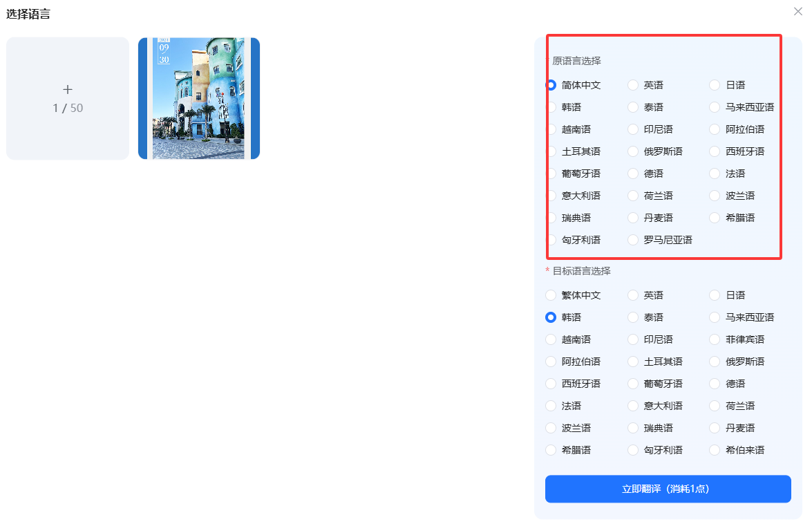Select 繁体中文 as target language
The height and width of the screenshot is (524, 812).
pos(551,295)
